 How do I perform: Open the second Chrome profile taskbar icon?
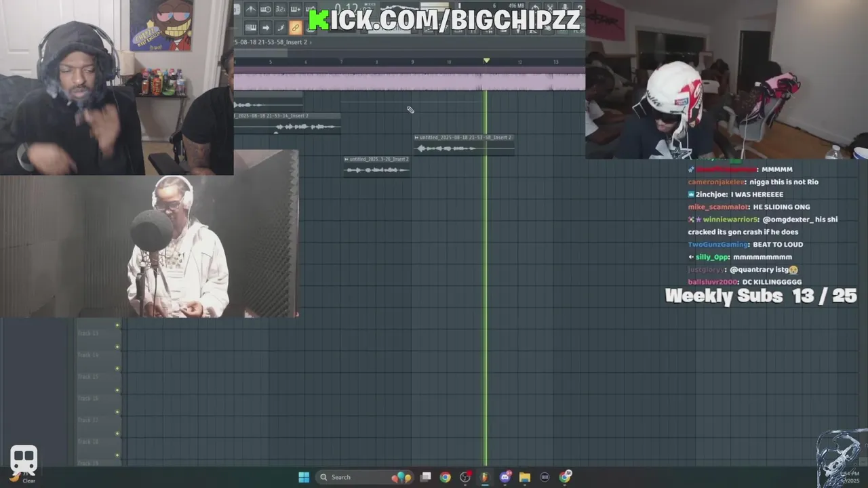click(x=565, y=477)
